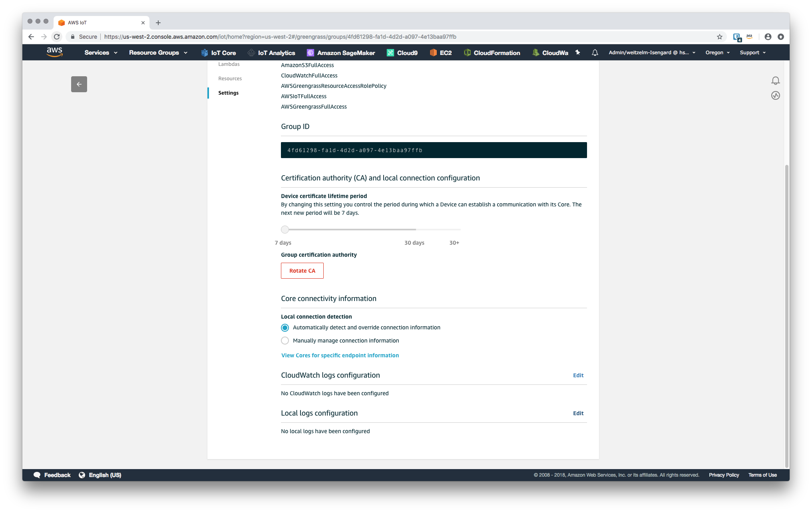Open Terms of Use link
812x513 pixels.
click(762, 475)
